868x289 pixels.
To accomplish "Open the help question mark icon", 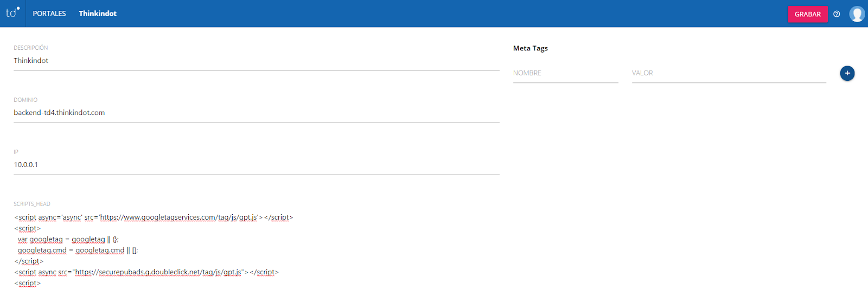I will click(837, 14).
